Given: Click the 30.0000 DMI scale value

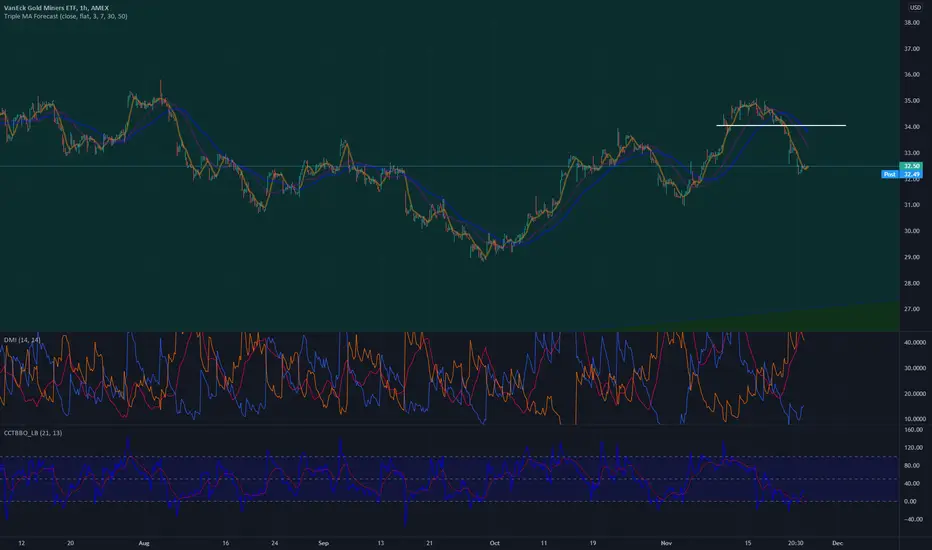Looking at the screenshot, I should [915, 368].
